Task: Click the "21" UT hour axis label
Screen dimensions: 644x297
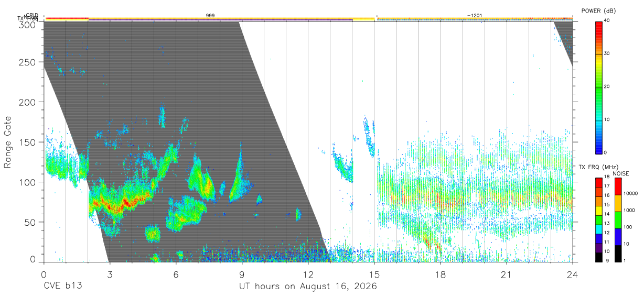Action: pyautogui.click(x=507, y=274)
